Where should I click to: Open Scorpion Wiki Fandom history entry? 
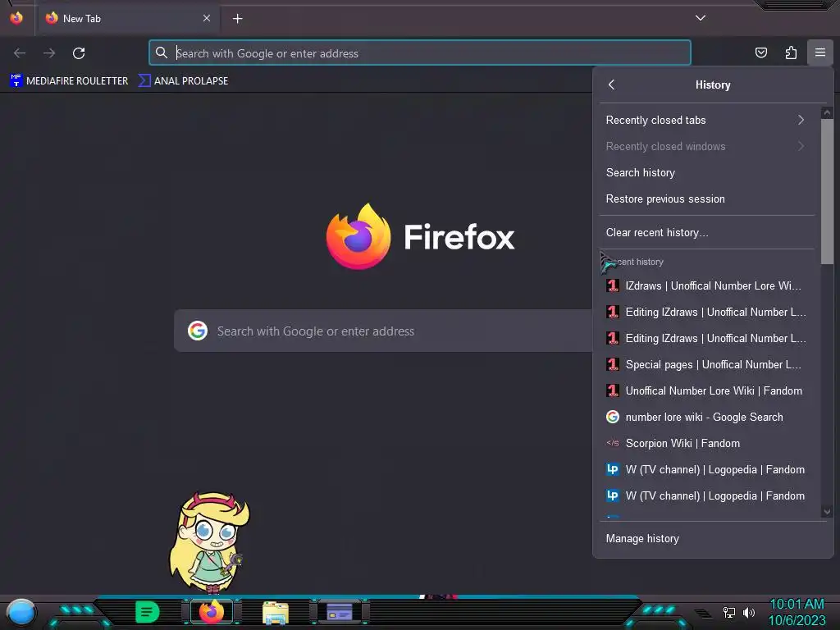click(706, 443)
